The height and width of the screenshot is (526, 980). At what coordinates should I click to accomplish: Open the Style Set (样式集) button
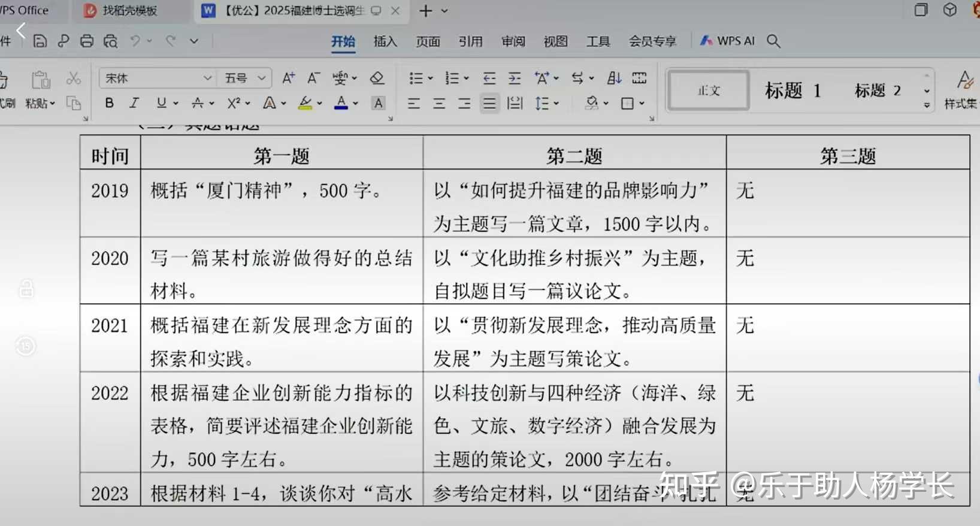pyautogui.click(x=962, y=90)
